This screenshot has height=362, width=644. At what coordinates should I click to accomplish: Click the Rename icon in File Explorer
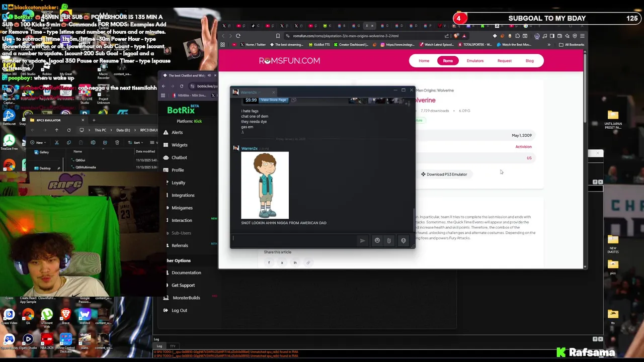93,142
